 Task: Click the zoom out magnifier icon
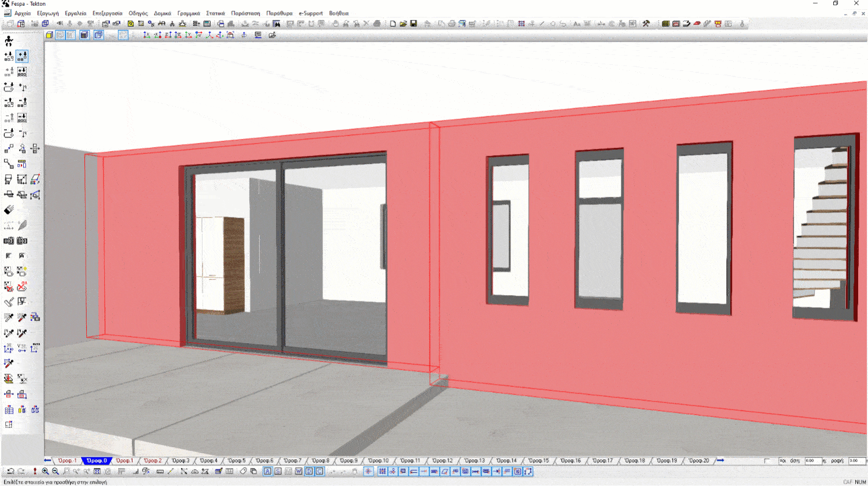click(56, 472)
